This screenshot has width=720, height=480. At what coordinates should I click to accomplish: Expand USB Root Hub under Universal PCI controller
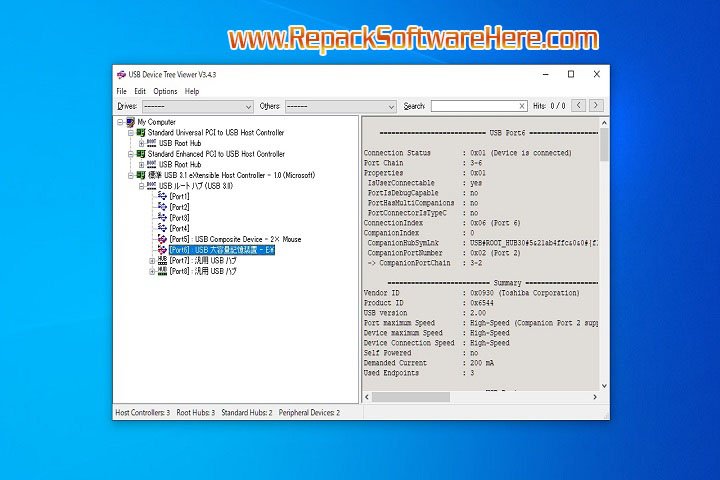tap(141, 143)
